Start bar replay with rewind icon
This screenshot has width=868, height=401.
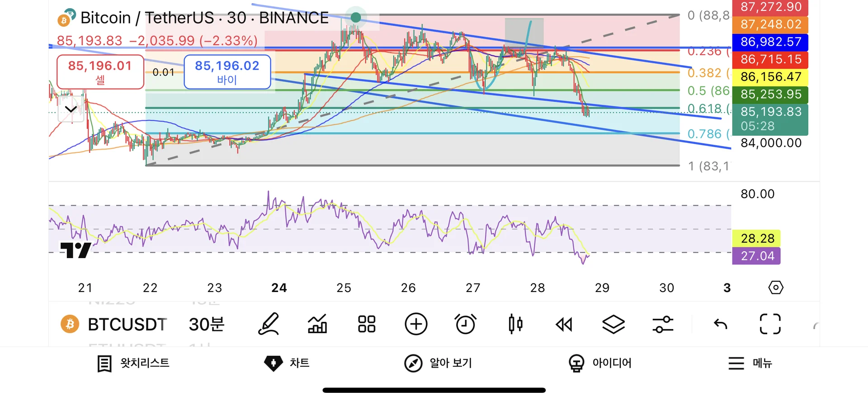point(564,324)
